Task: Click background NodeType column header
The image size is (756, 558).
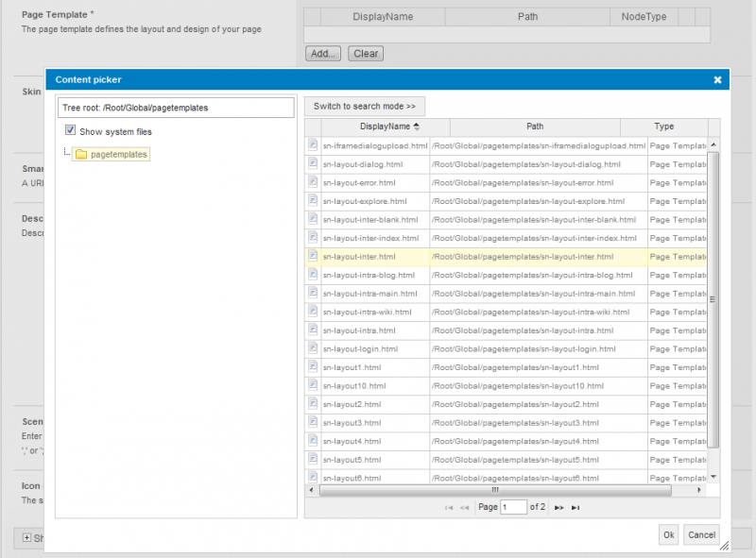Action: [644, 17]
